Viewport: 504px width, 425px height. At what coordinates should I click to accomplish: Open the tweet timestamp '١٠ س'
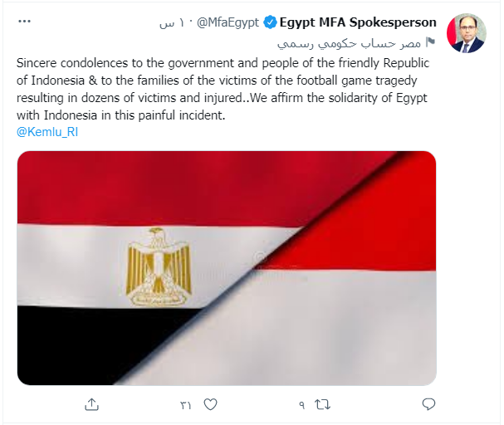[174, 22]
